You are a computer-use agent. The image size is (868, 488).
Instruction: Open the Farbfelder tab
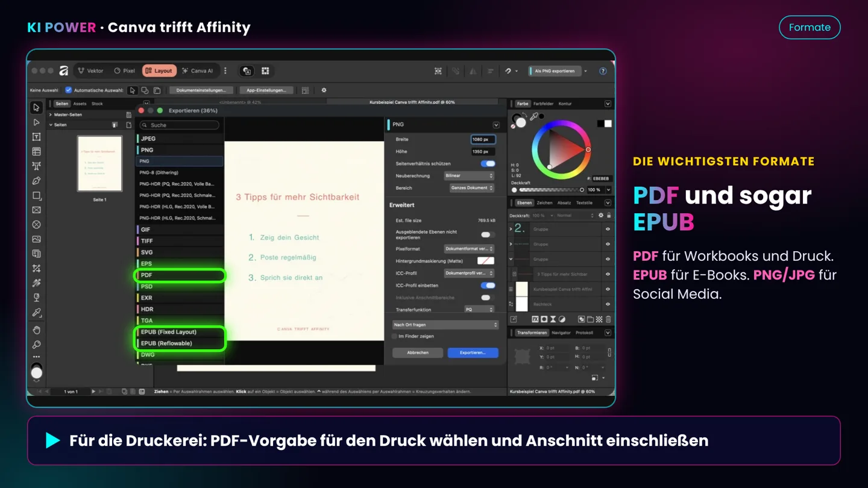pos(543,104)
